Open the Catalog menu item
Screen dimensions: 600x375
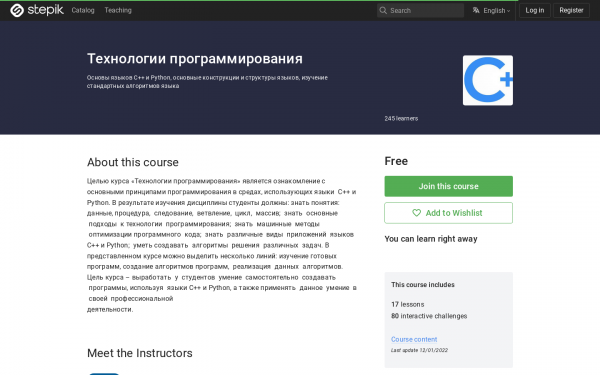(x=83, y=10)
